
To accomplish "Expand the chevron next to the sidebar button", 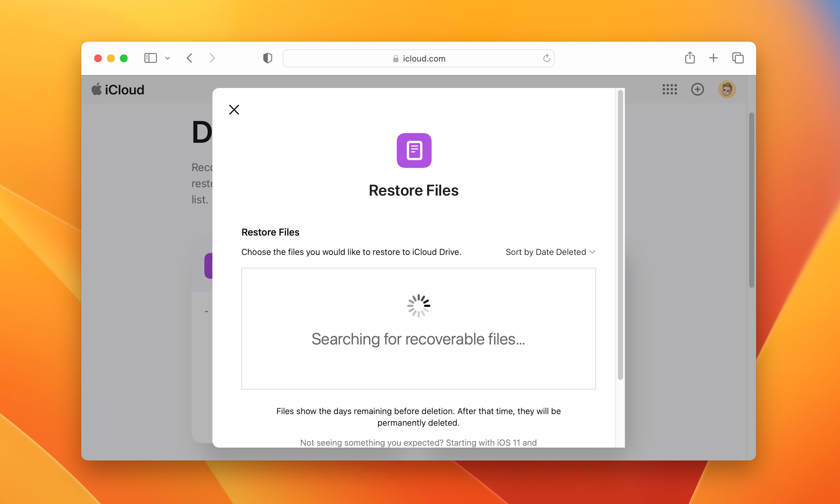I will point(167,58).
